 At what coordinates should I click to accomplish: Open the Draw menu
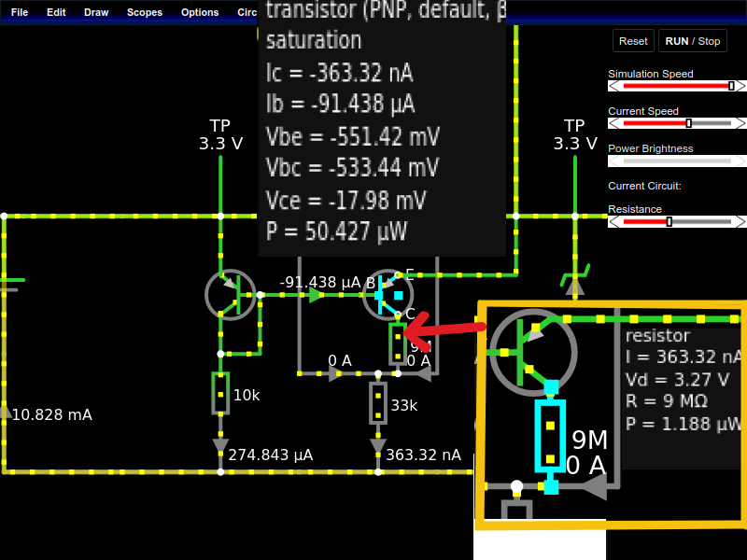(96, 12)
